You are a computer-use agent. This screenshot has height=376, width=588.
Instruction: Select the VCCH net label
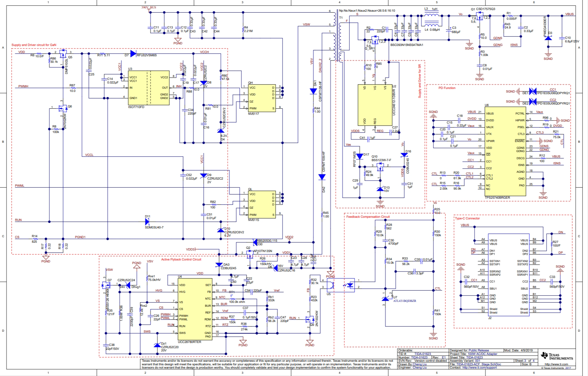pos(204,52)
